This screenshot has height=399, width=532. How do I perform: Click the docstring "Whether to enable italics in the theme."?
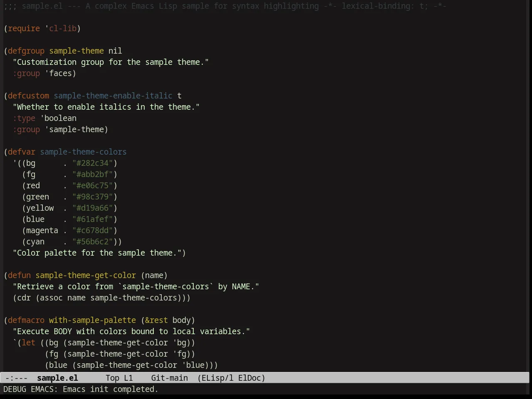click(x=106, y=107)
